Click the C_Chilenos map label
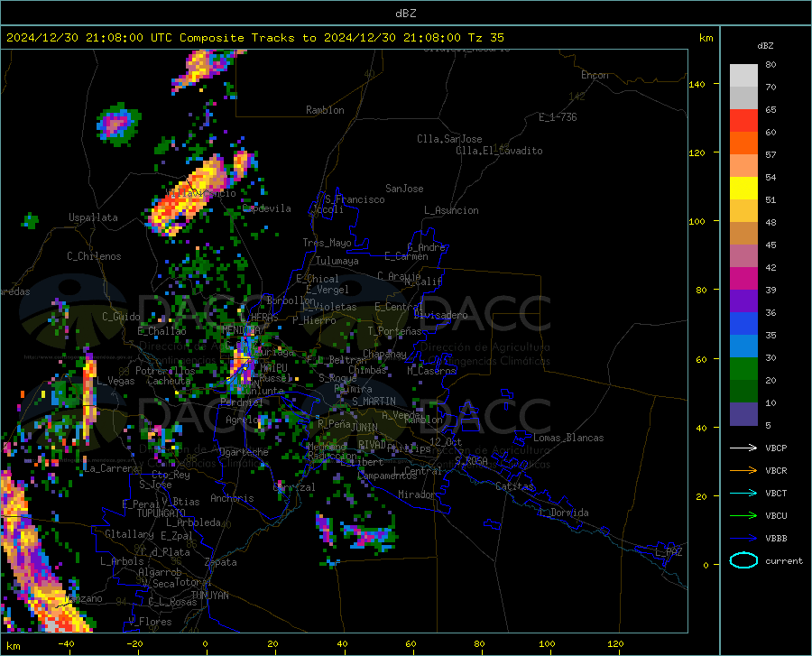Viewport: 812px width, 656px height. (94, 256)
